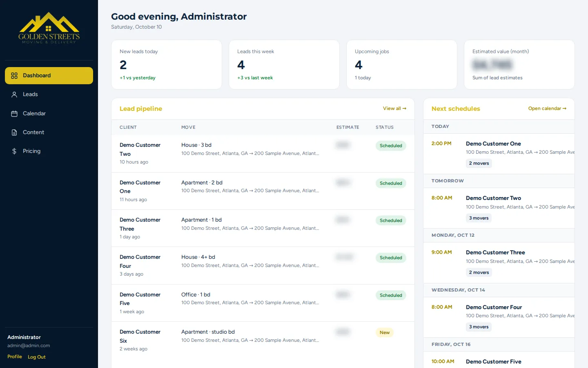588x368 pixels.
Task: Select the Estimated value (month) card
Action: [x=519, y=65]
